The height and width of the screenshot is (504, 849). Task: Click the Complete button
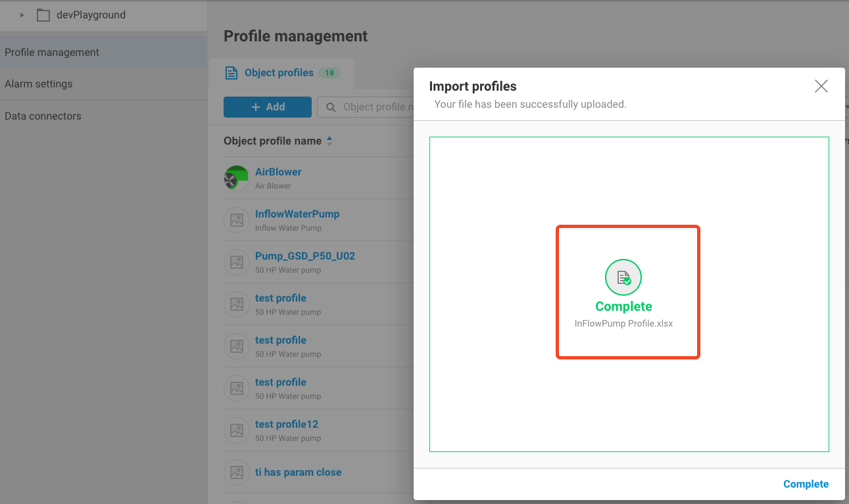pyautogui.click(x=806, y=484)
